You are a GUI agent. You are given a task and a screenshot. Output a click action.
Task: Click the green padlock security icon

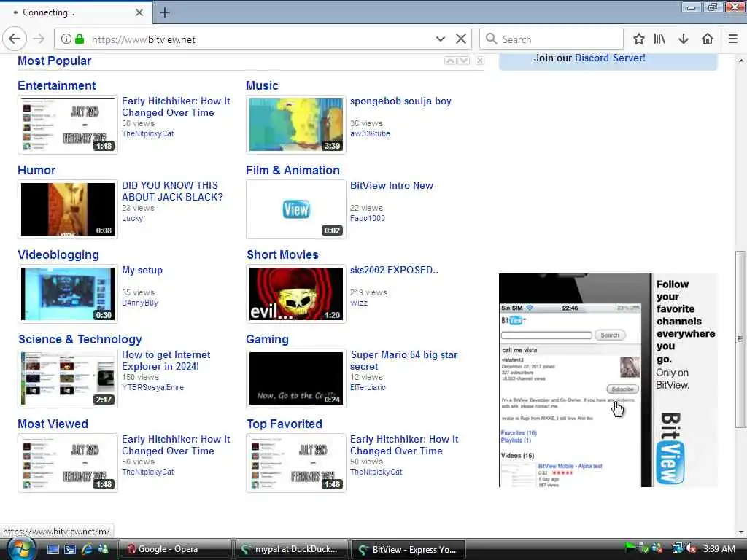click(80, 39)
